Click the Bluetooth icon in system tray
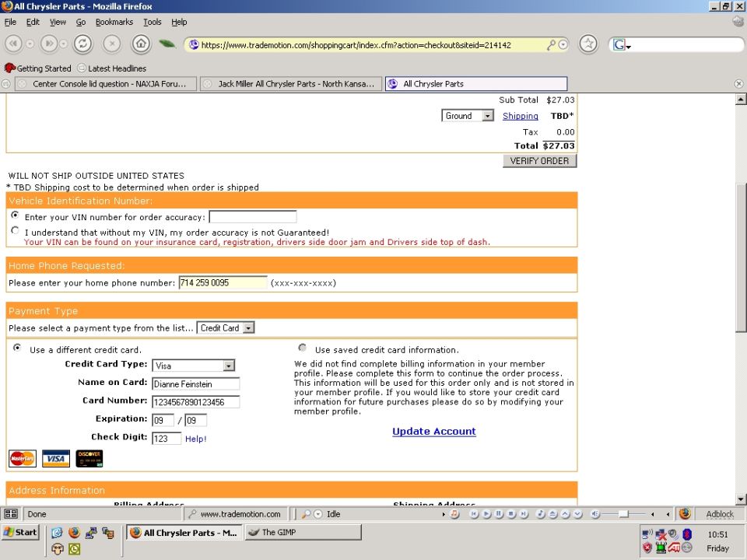The image size is (747, 560). [686, 534]
